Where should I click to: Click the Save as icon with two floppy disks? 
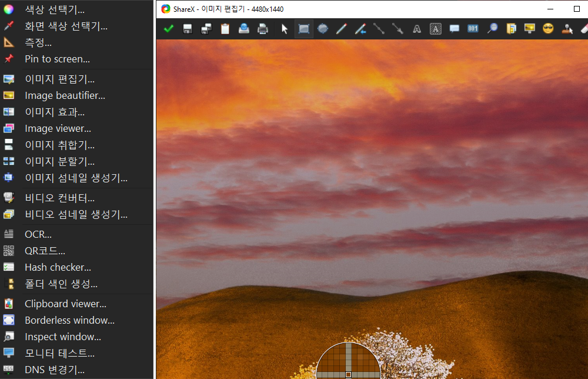pyautogui.click(x=206, y=28)
